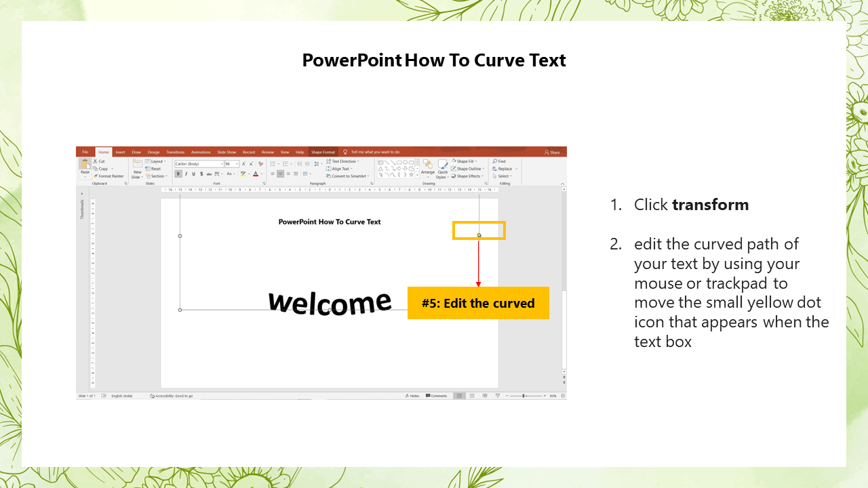Increase font size with larger A

tap(243, 164)
